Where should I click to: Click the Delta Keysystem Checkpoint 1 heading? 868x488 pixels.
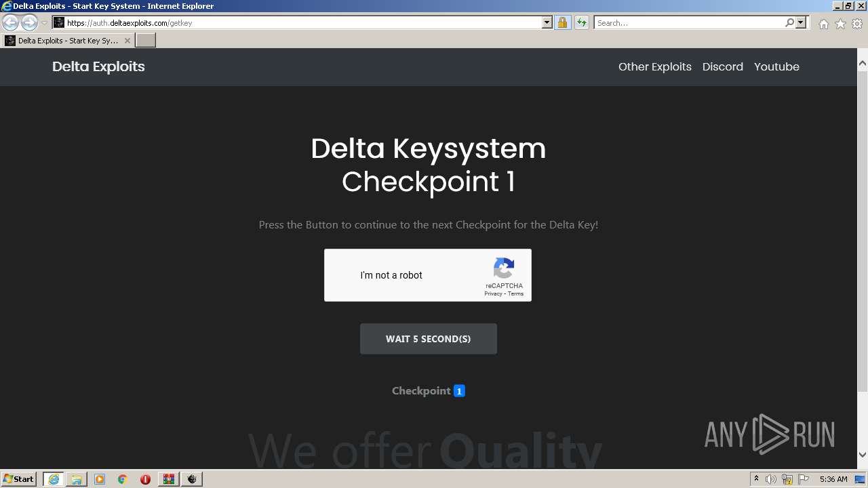click(x=429, y=165)
